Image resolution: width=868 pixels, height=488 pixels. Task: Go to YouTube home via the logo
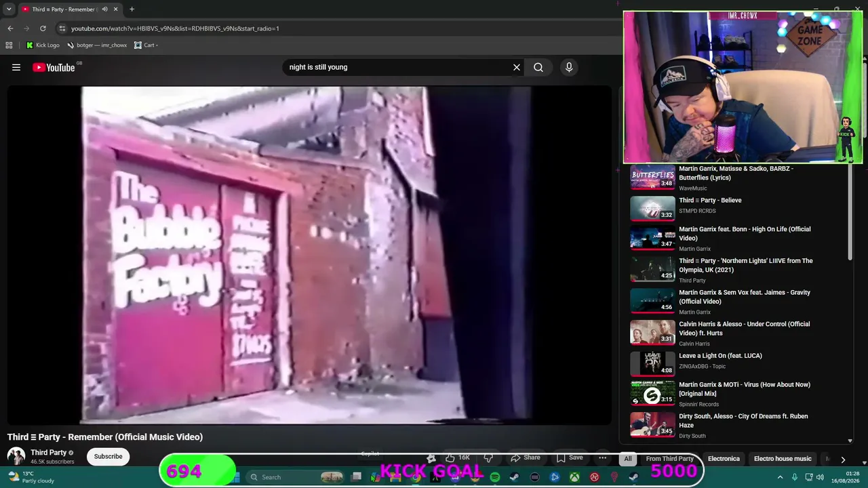(x=54, y=67)
